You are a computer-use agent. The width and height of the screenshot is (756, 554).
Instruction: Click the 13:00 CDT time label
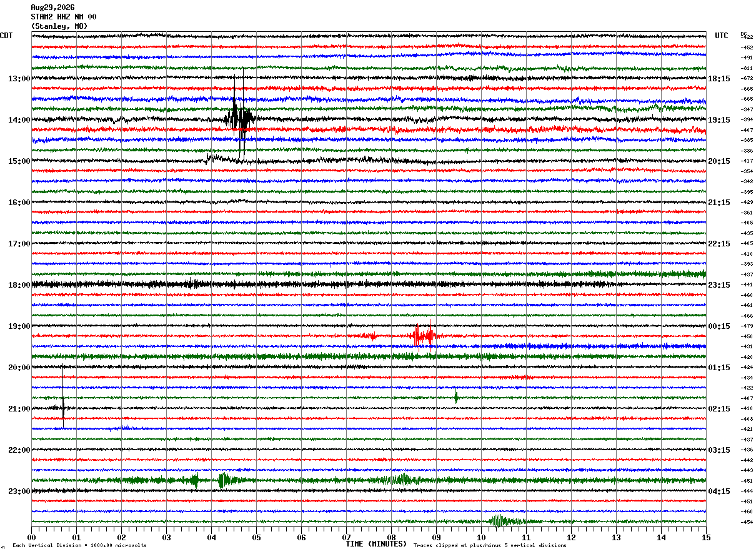(19, 79)
